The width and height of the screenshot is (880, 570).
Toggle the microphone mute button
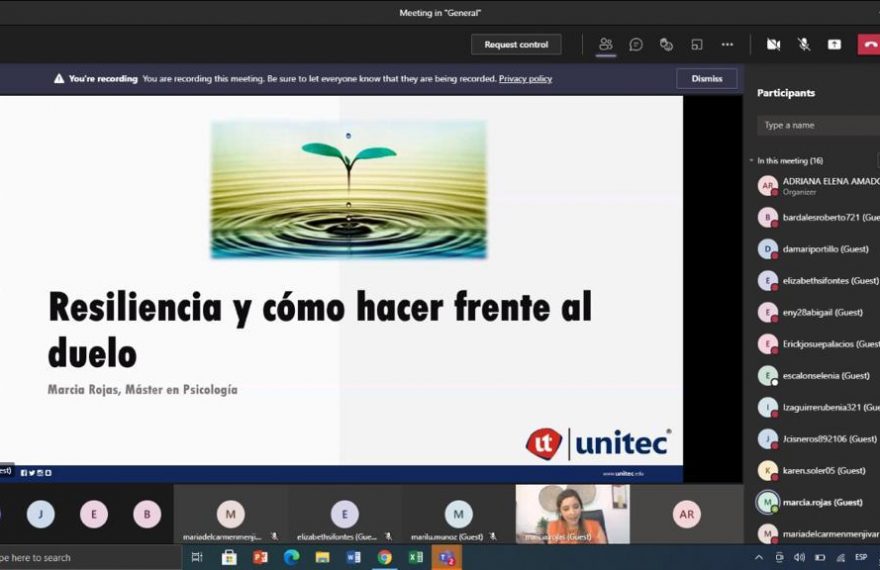(804, 44)
